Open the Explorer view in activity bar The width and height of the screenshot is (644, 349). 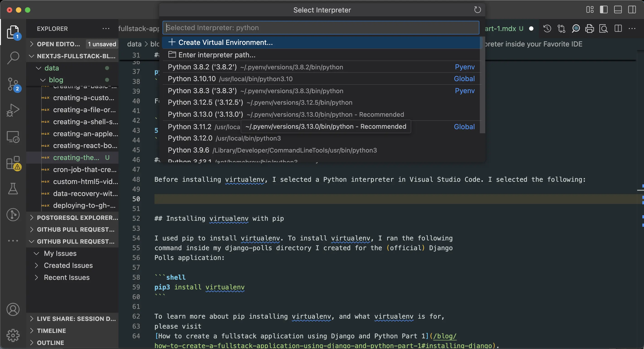[13, 32]
